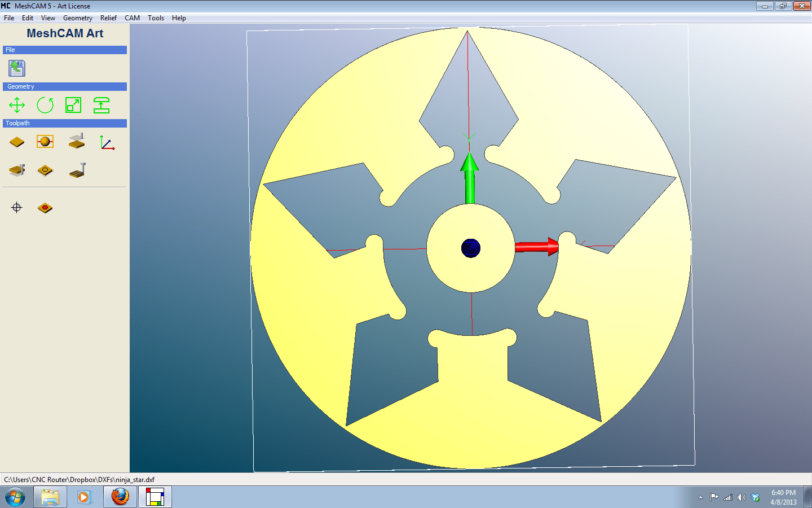Select the drilling toolpath icon

[16, 170]
